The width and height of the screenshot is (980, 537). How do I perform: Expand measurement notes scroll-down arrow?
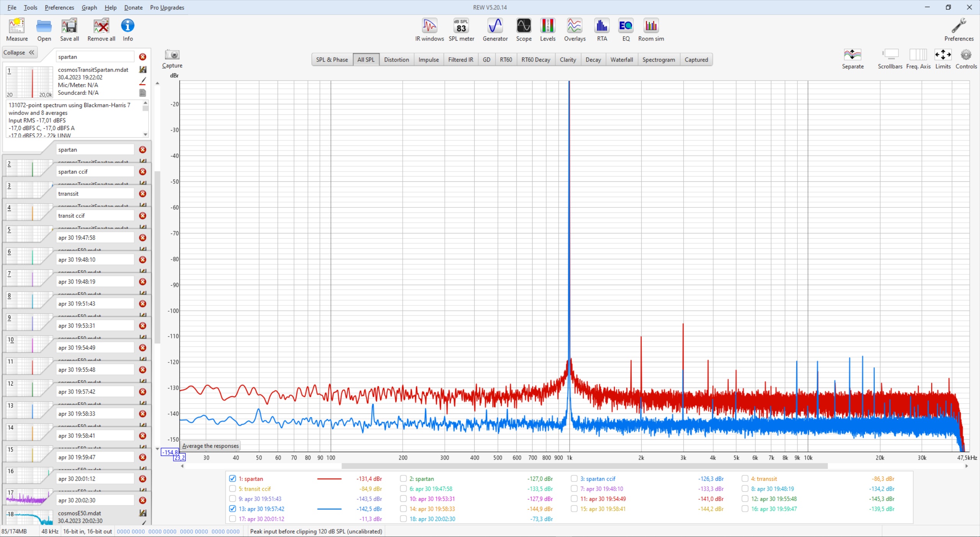(x=145, y=134)
